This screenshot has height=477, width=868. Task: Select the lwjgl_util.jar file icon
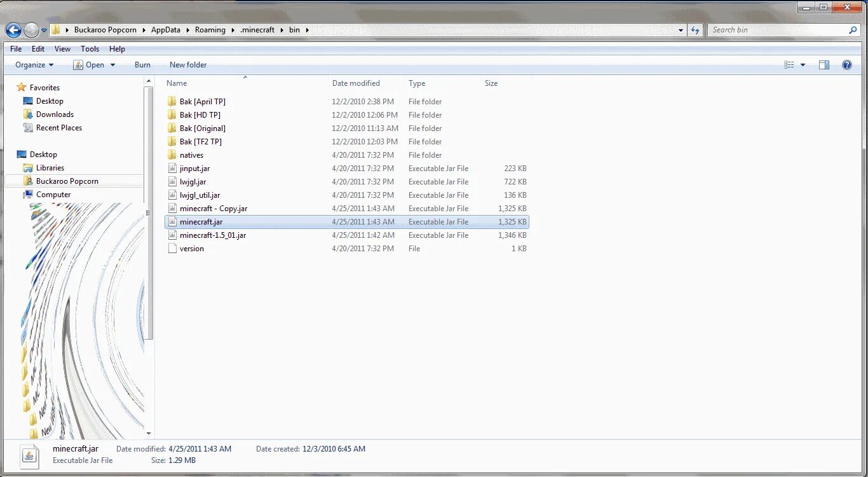tap(172, 195)
